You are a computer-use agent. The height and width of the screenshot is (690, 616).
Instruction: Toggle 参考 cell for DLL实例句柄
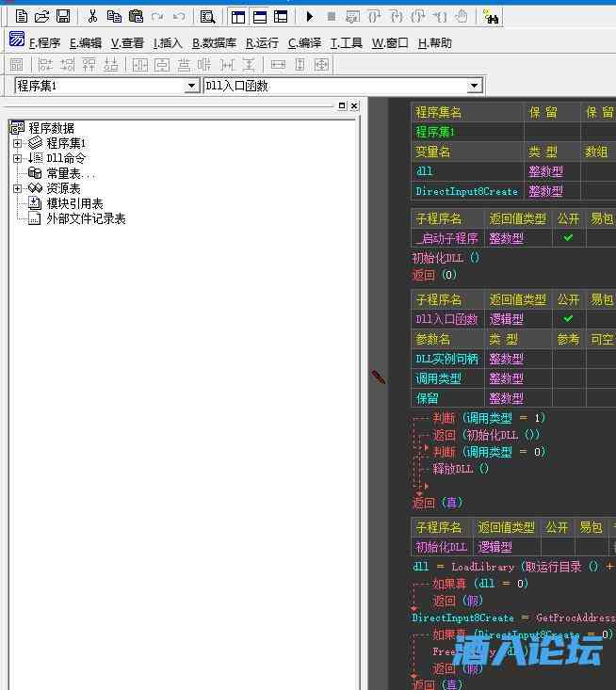click(569, 359)
